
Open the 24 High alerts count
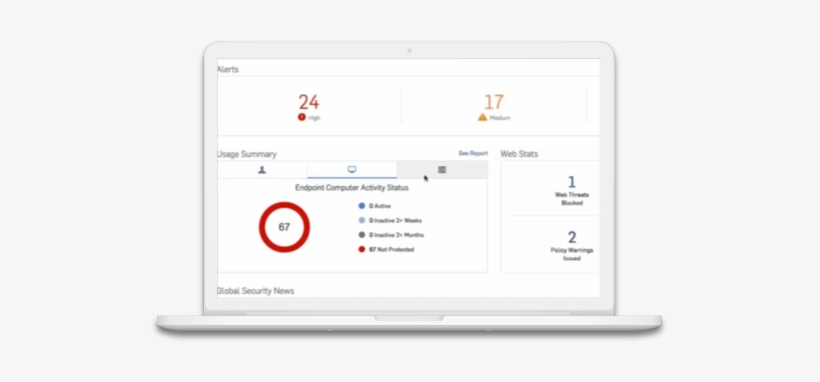pos(309,102)
